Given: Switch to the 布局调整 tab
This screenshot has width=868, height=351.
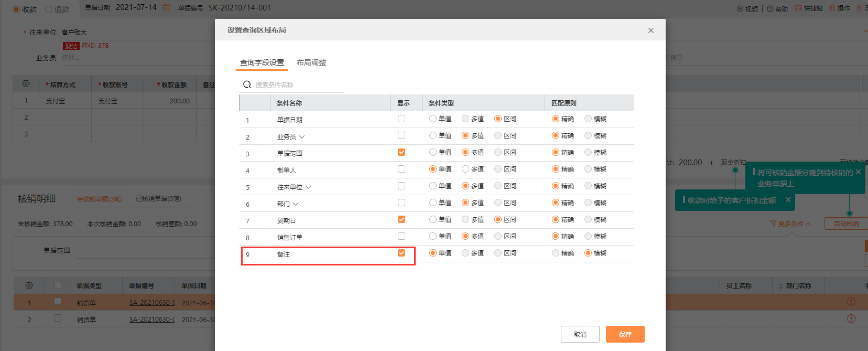Looking at the screenshot, I should click(311, 62).
